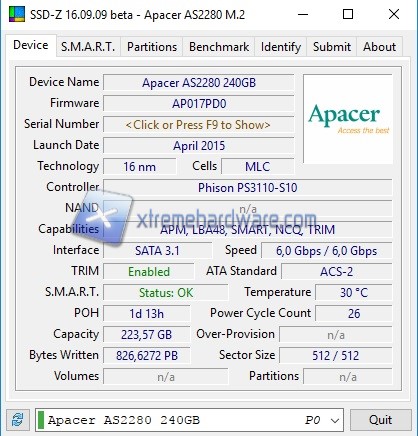Click the Firmware value AP017PD0
Image resolution: width=418 pixels, height=436 pixels.
tap(199, 104)
